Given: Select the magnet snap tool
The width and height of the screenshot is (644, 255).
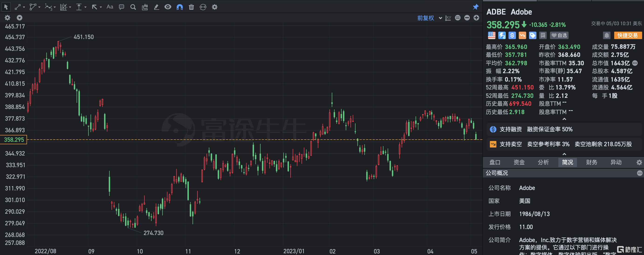Looking at the screenshot, I should tap(180, 7).
